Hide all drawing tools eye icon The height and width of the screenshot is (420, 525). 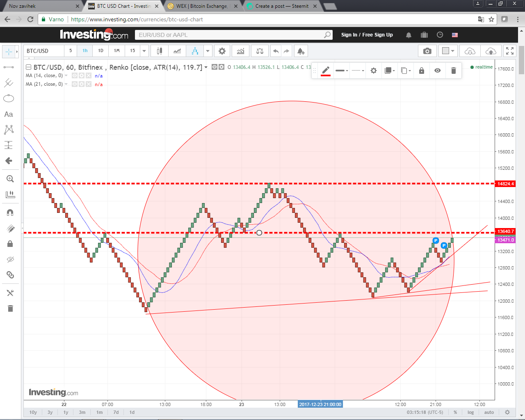[10, 259]
